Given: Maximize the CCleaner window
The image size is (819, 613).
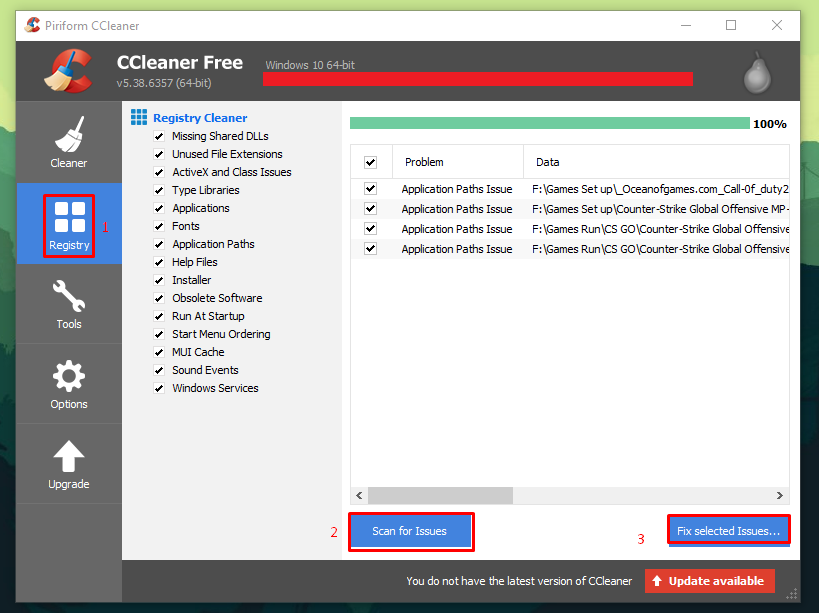Looking at the screenshot, I should (x=731, y=25).
